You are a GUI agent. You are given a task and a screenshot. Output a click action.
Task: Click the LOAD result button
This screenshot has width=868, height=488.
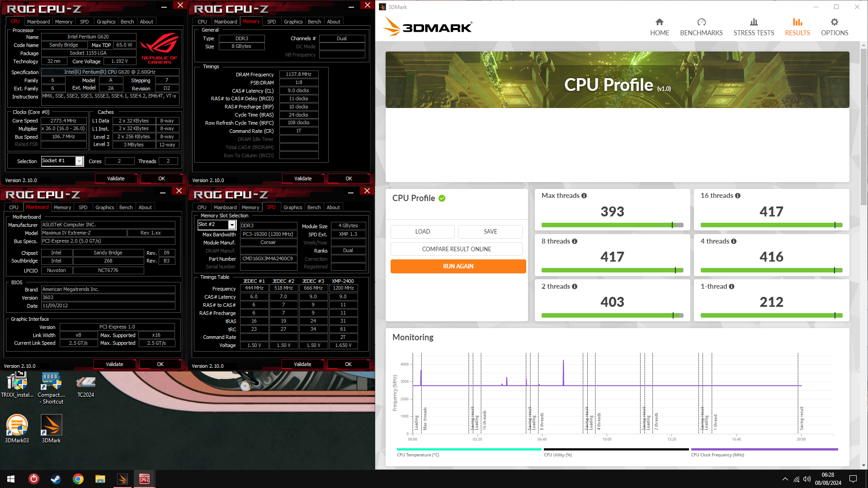pos(422,231)
